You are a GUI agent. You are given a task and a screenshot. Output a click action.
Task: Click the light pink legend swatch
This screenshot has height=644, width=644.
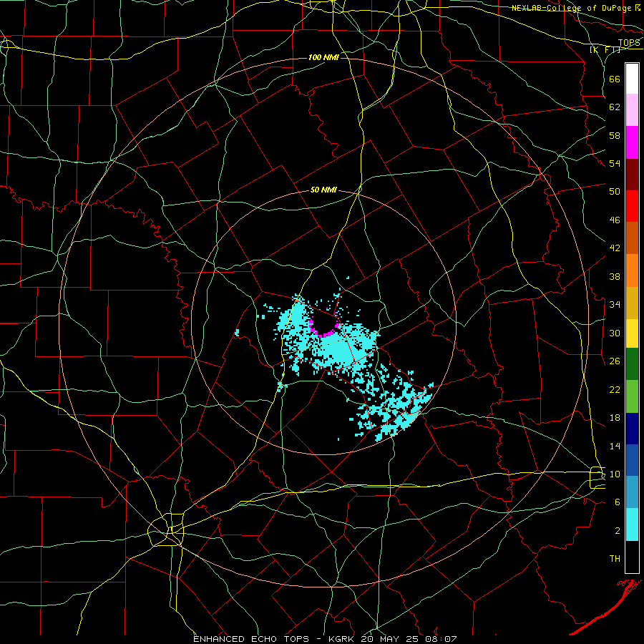(632, 109)
